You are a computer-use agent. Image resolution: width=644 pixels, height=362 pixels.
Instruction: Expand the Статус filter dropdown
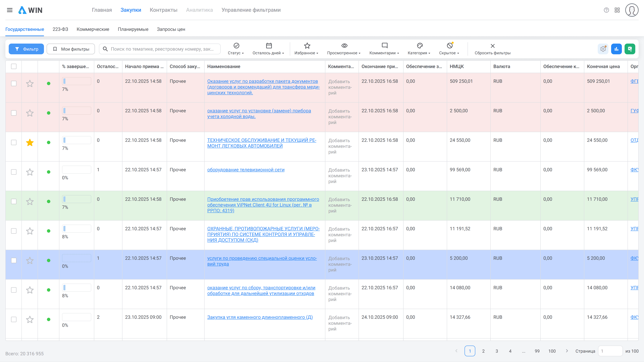pyautogui.click(x=236, y=49)
